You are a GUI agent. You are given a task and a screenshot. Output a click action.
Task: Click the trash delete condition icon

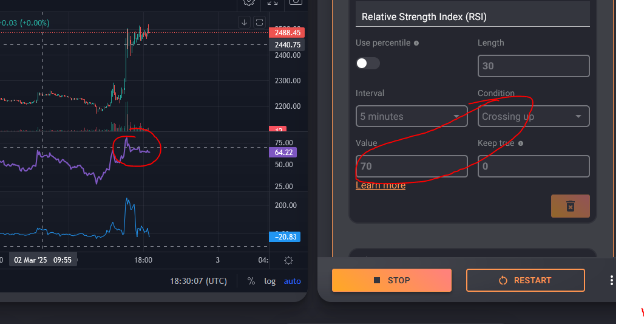pos(570,206)
